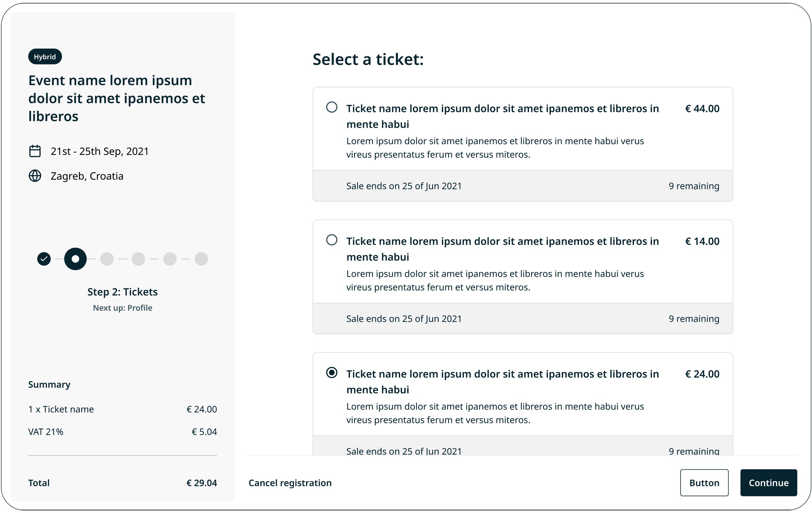The width and height of the screenshot is (812, 513).
Task: Click the completed step checkmark icon
Action: [x=44, y=259]
